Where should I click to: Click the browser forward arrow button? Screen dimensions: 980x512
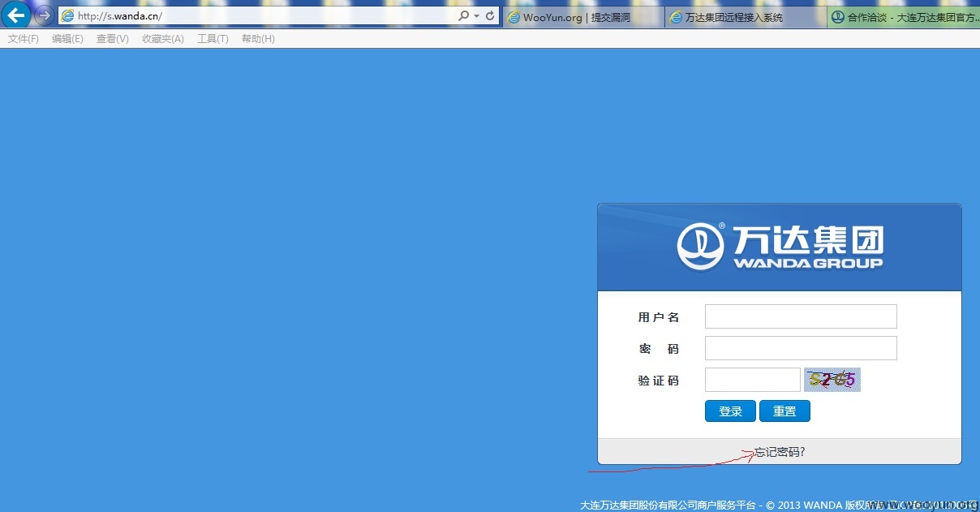44,15
